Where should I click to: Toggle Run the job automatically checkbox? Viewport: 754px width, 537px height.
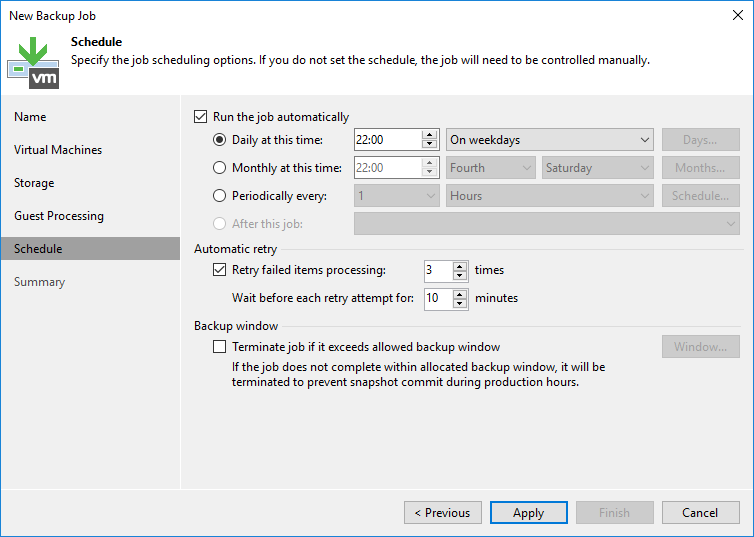pos(201,117)
